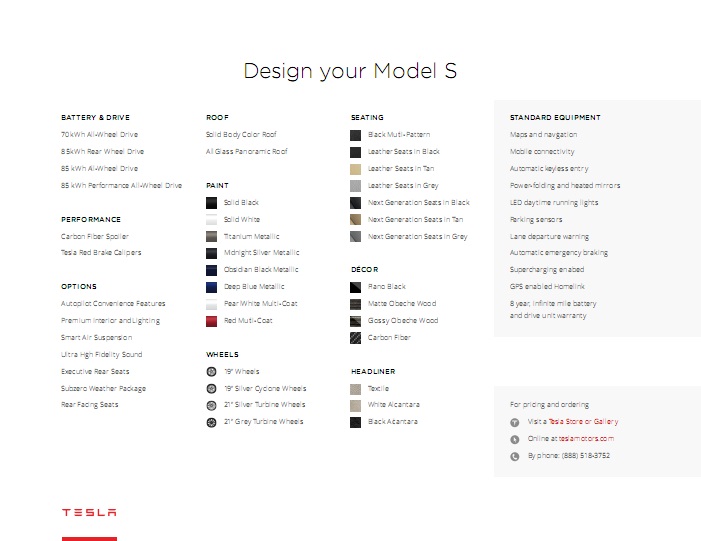Click the Design your Model S heading
Screen dimensions: 701x541
(350, 71)
